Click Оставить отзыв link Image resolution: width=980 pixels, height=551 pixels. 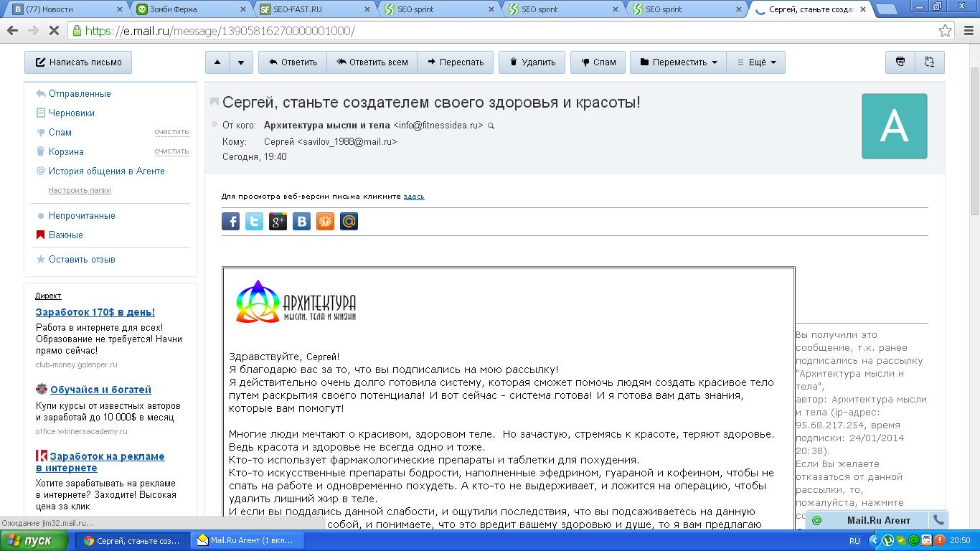[82, 260]
